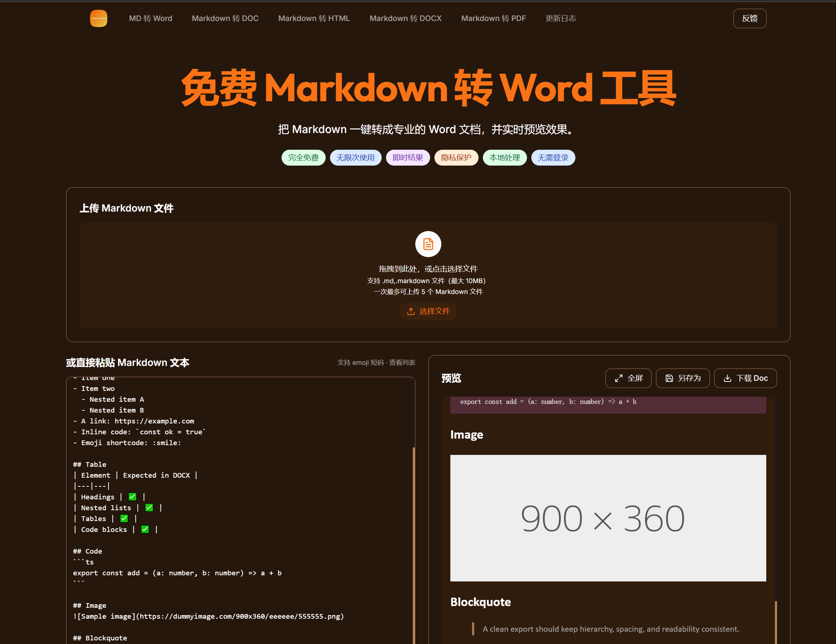
Task: Open Markdown 转 HTML converter
Action: [x=314, y=18]
